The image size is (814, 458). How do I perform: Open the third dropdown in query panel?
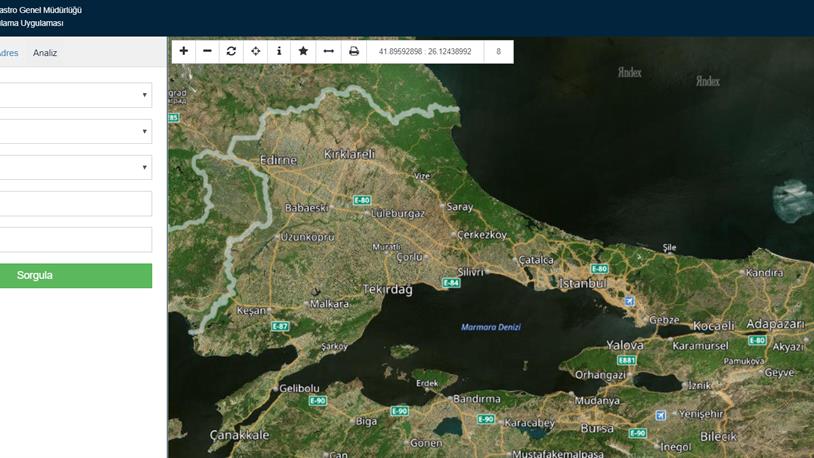(x=75, y=167)
